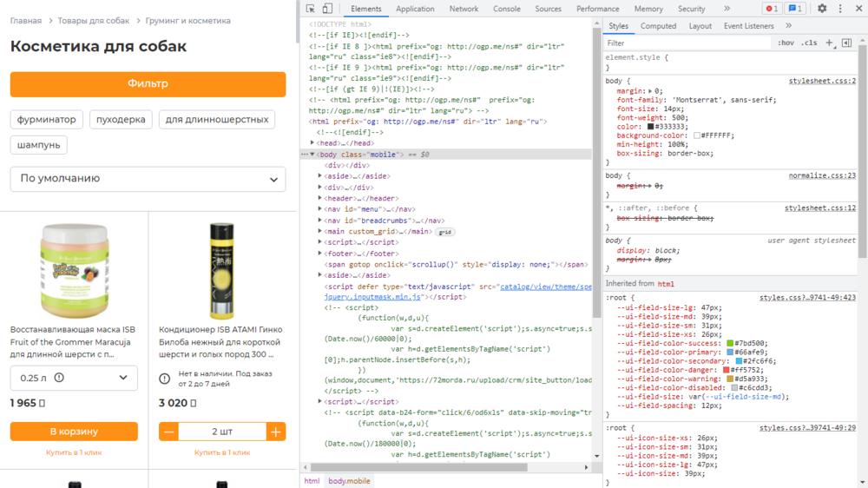The image size is (868, 488).
Task: Expand the head element node
Action: 312,143
